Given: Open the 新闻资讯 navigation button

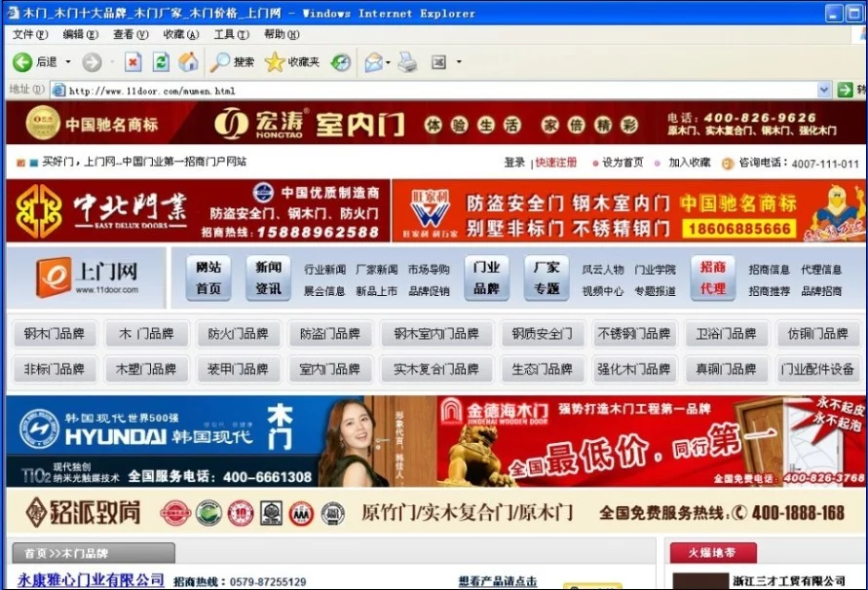Looking at the screenshot, I should coord(269,277).
